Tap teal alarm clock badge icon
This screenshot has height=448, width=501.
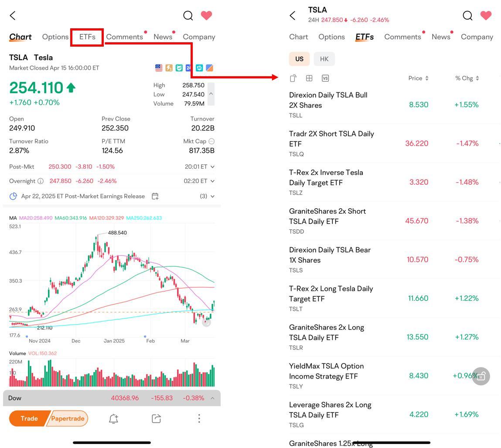point(179,68)
